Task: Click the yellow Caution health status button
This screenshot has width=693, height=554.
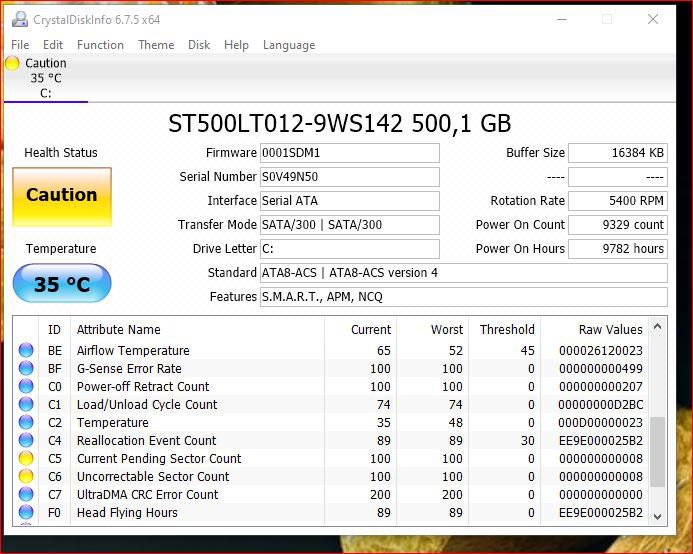Action: tap(62, 197)
